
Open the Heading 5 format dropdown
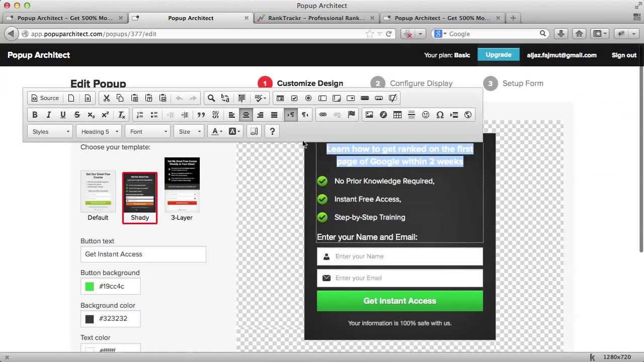pyautogui.click(x=99, y=132)
